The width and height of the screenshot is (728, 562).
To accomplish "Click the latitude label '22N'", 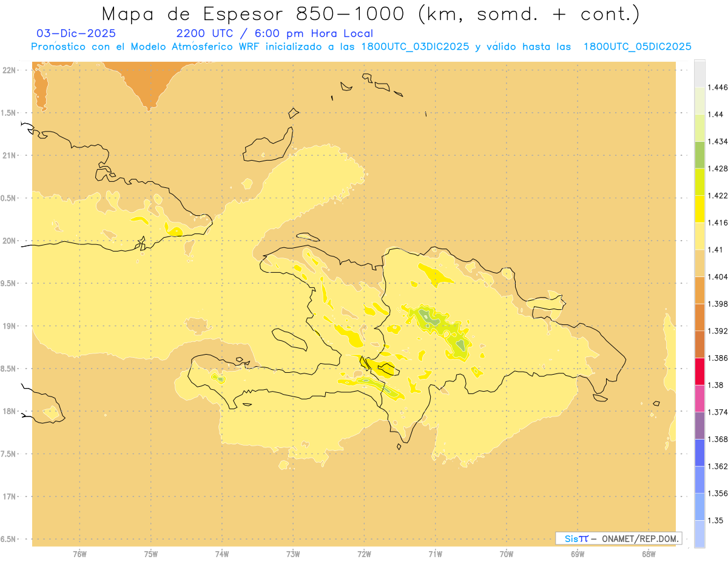I will click(x=9, y=70).
